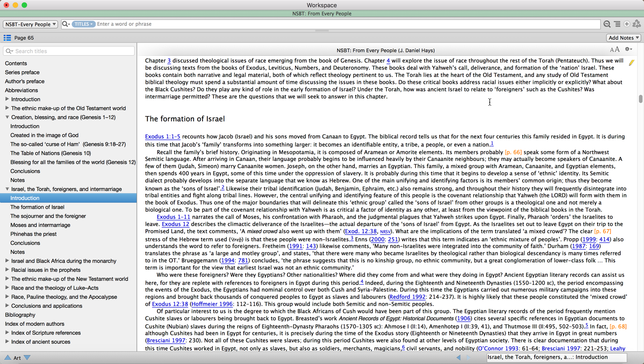Open the NSBT–Every People module dropdown
The height and width of the screenshot is (364, 644).
click(x=30, y=24)
